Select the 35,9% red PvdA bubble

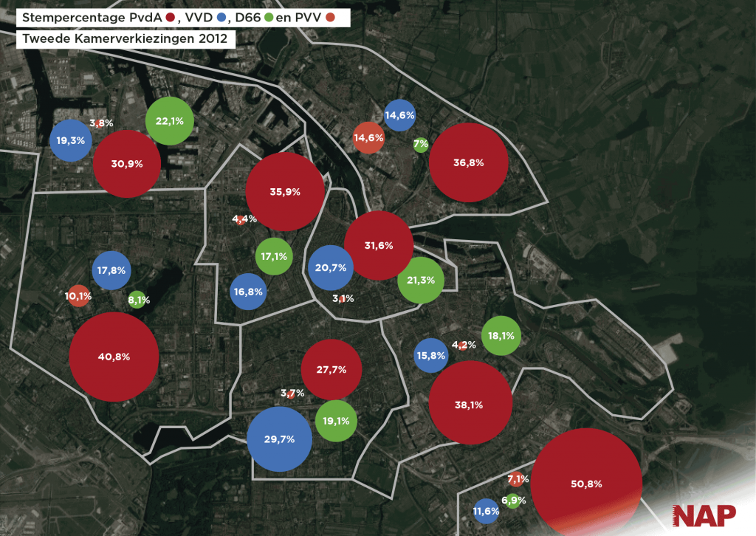pos(285,192)
